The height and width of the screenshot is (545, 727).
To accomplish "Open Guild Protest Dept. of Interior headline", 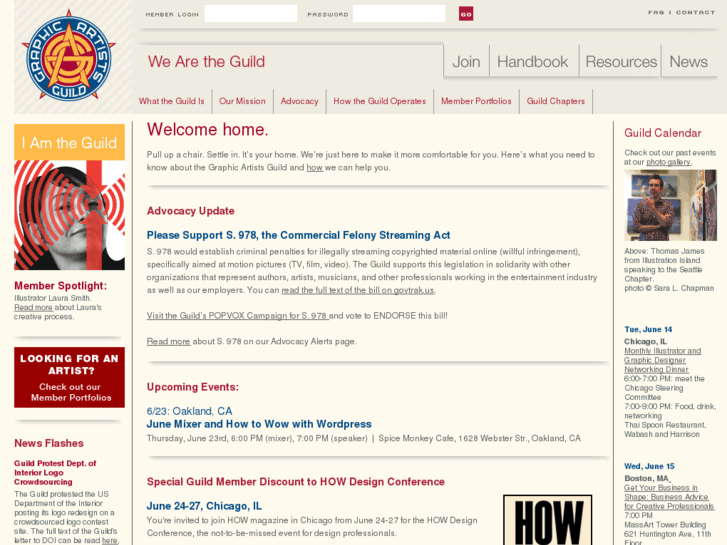I will click(x=55, y=473).
